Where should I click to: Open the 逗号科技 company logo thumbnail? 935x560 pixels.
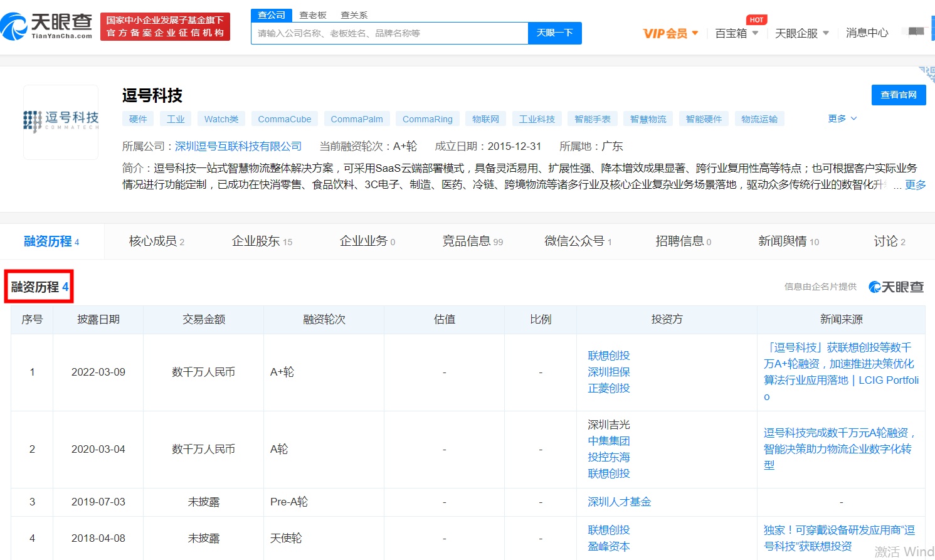[61, 122]
